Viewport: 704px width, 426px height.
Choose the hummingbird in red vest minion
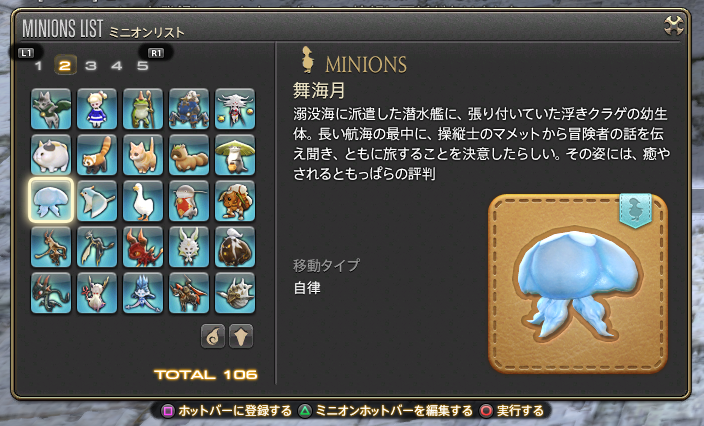[x=189, y=201]
